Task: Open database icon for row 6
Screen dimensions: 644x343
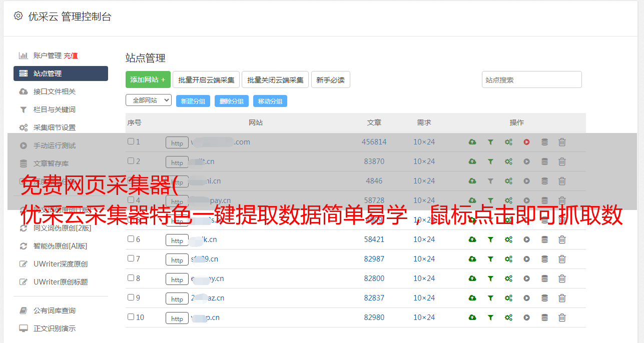Action: 544,239
